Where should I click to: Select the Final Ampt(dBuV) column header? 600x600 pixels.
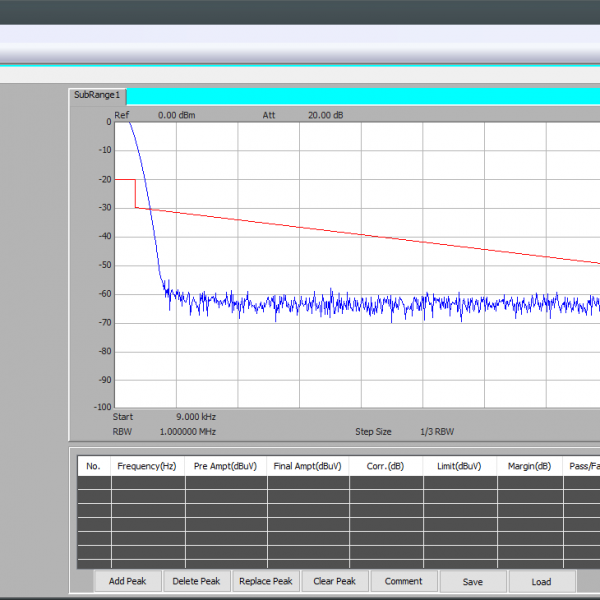[x=307, y=466]
